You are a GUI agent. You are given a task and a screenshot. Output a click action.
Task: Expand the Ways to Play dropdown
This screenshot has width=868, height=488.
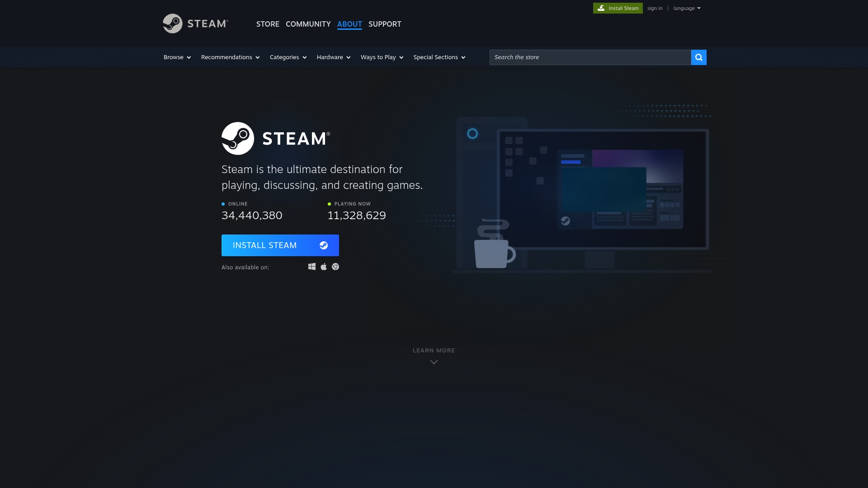382,57
